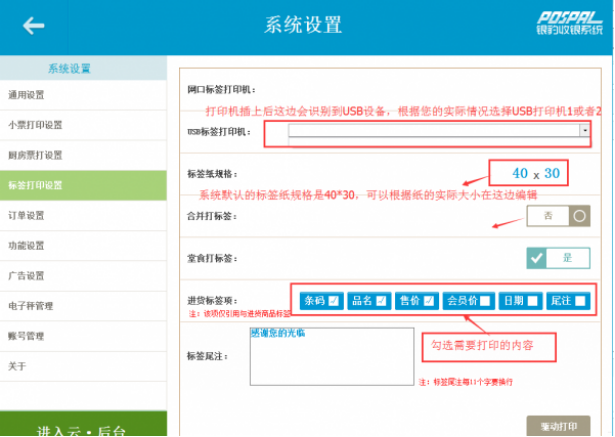Go to 订单设置 section
Image resolution: width=615 pixels, height=437 pixels.
[27, 215]
